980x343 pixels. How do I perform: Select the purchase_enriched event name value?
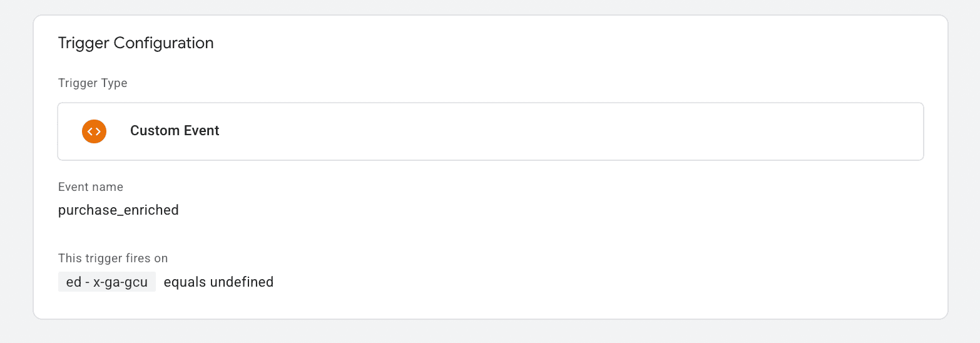click(118, 210)
